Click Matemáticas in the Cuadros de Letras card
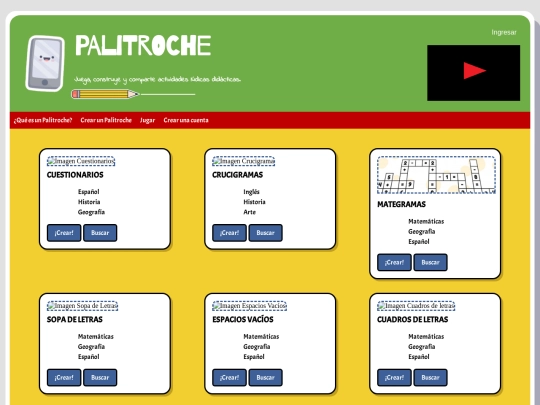This screenshot has height=405, width=540. (x=426, y=336)
